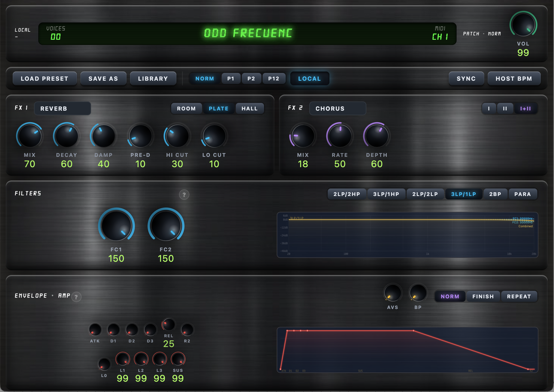Open the LIBRARY button
The image size is (554, 392).
click(153, 79)
